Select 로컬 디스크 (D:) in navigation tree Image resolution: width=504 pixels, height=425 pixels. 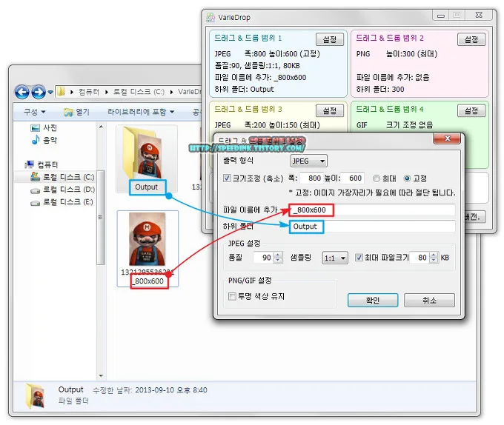tap(62, 190)
